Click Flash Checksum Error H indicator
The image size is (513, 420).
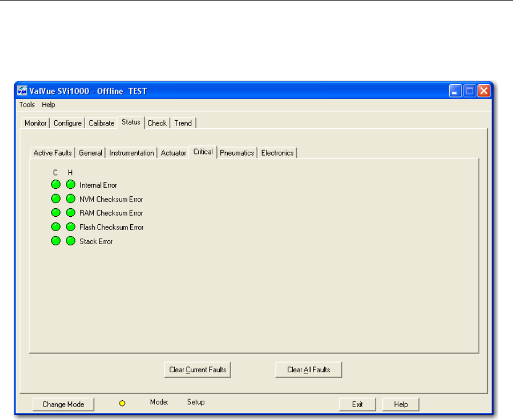pyautogui.click(x=70, y=226)
